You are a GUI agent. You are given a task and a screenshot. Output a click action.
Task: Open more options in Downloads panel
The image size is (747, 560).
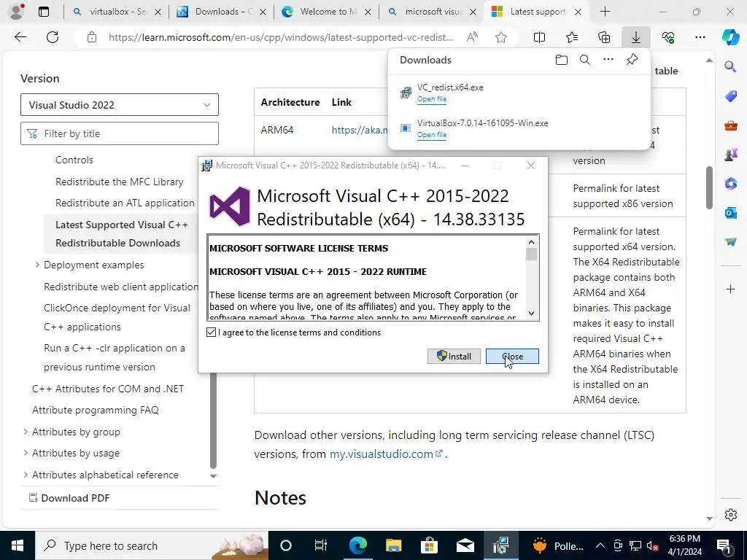(608, 60)
